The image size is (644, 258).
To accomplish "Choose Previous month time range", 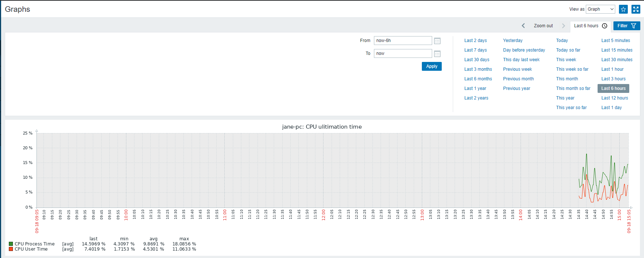I will (x=518, y=79).
